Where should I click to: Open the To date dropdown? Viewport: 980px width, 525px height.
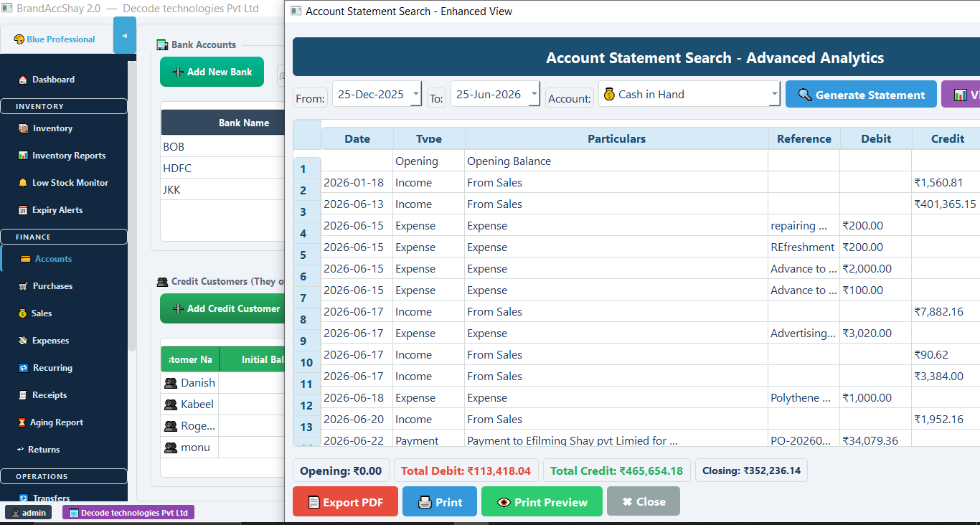[x=534, y=94]
